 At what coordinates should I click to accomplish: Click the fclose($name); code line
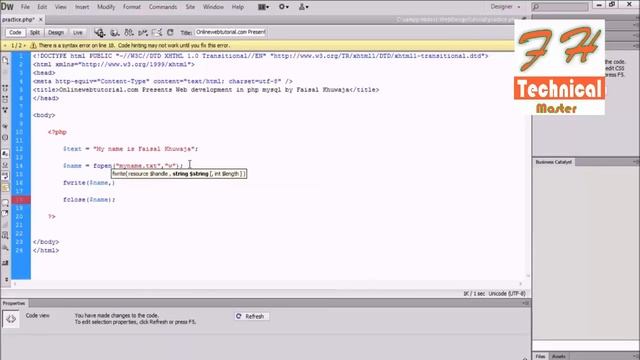pos(89,200)
